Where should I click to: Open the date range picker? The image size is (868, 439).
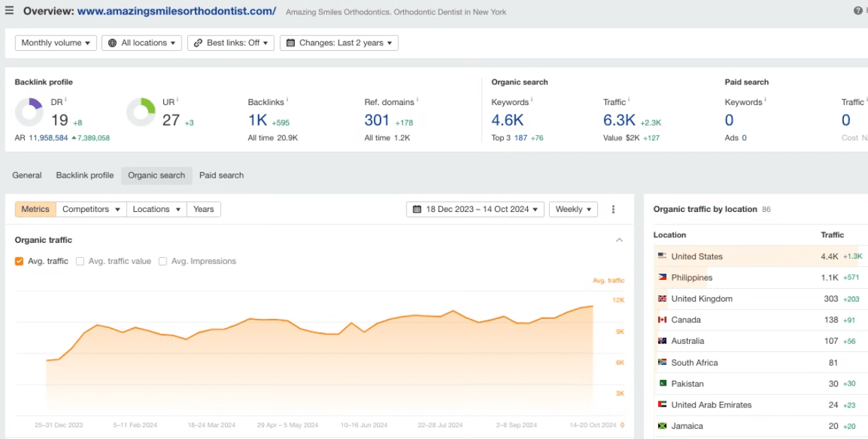pos(475,209)
